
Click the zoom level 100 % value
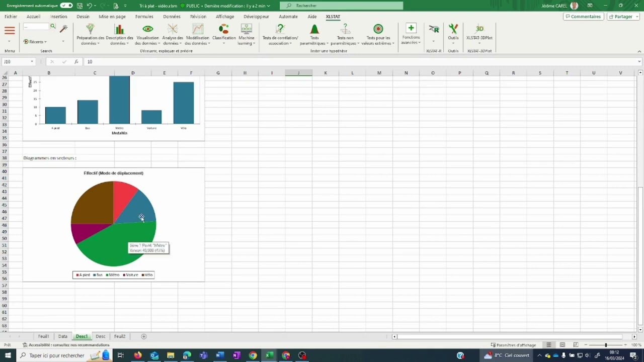tap(636, 345)
